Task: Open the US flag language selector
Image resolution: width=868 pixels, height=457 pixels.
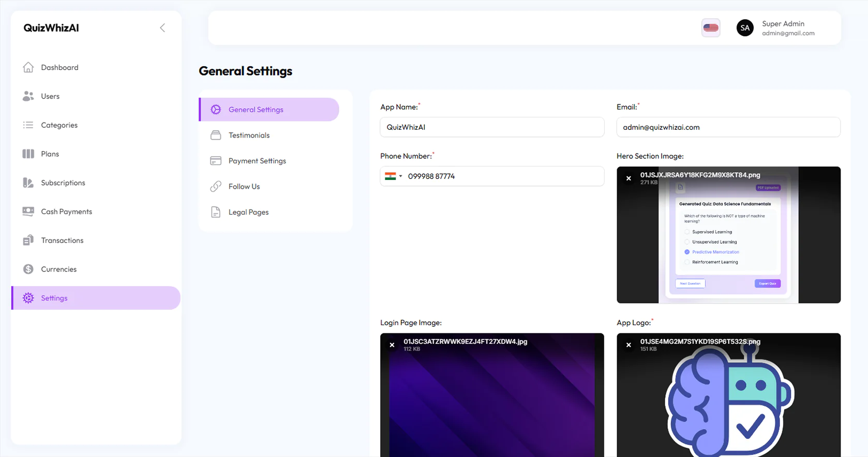Action: [x=710, y=28]
